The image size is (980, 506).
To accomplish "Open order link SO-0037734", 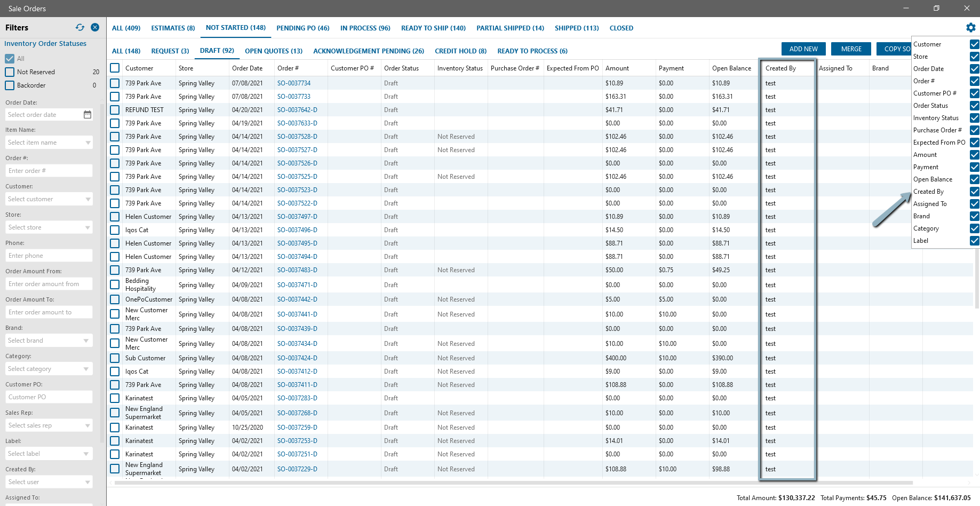I will pyautogui.click(x=294, y=83).
